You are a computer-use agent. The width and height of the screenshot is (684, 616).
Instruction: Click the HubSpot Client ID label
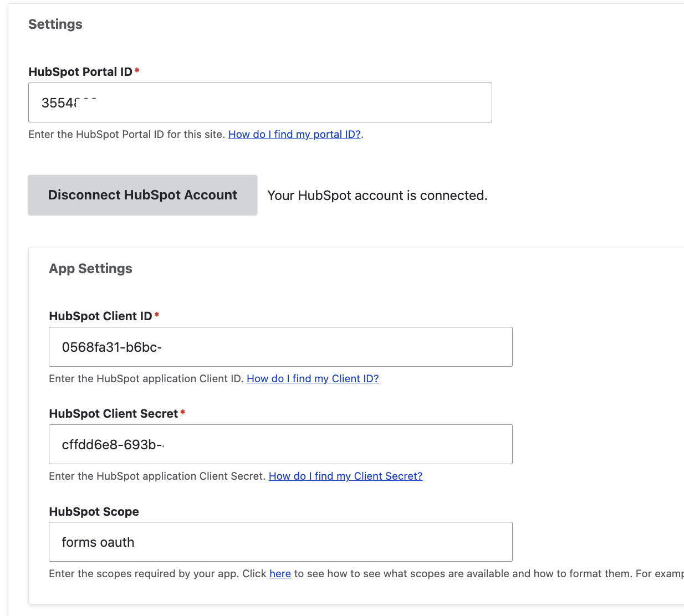(x=100, y=316)
